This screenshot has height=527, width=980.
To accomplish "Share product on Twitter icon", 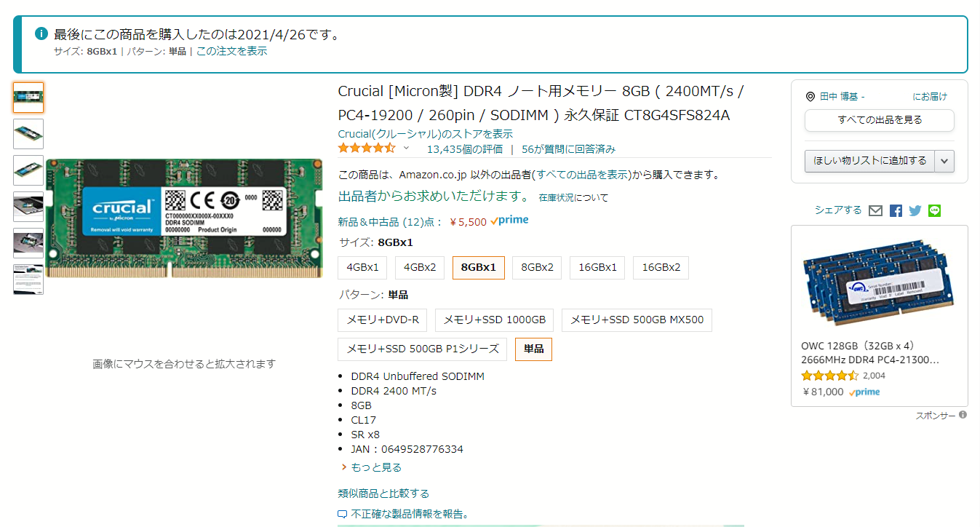I will tap(915, 210).
